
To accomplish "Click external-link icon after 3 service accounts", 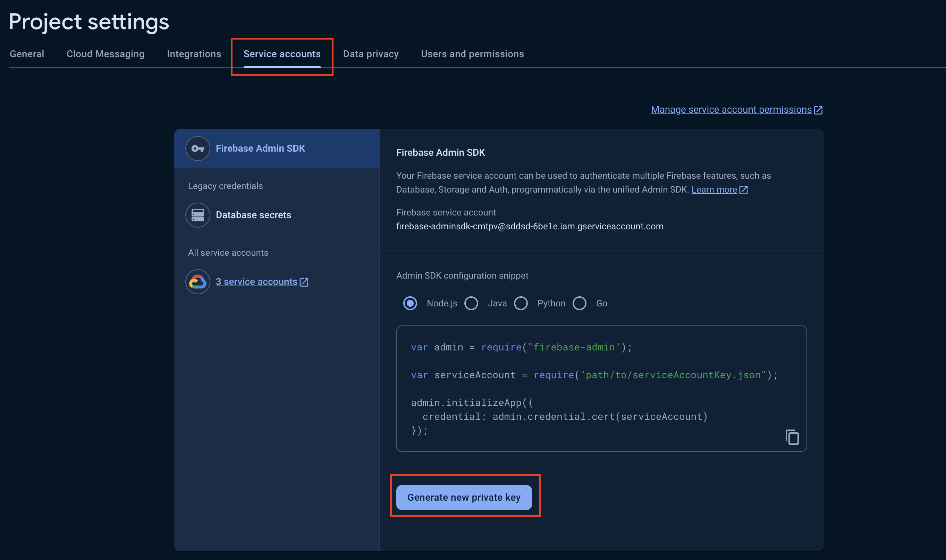I will pyautogui.click(x=304, y=282).
